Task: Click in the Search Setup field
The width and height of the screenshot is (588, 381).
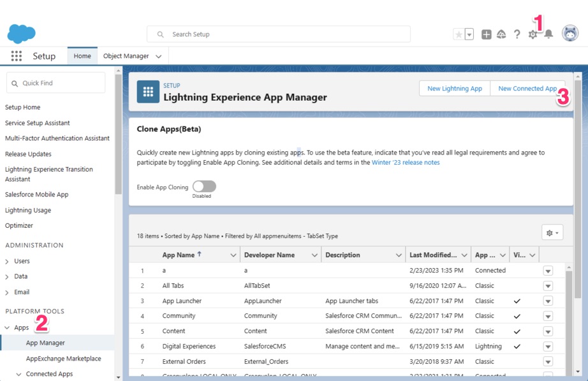Action: coord(279,34)
